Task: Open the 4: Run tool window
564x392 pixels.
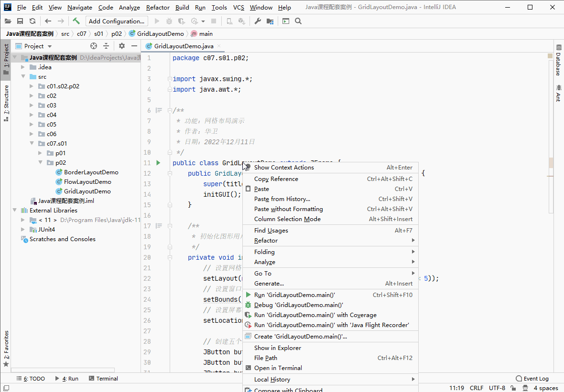Action: pyautogui.click(x=67, y=378)
